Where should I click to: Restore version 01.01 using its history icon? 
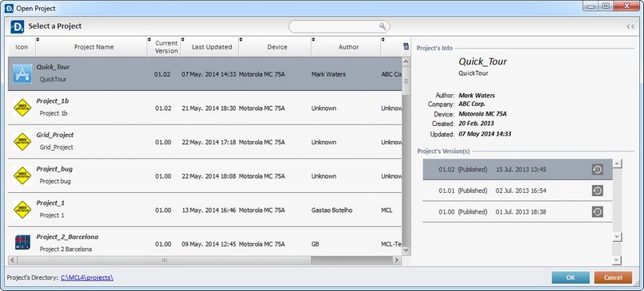point(598,191)
